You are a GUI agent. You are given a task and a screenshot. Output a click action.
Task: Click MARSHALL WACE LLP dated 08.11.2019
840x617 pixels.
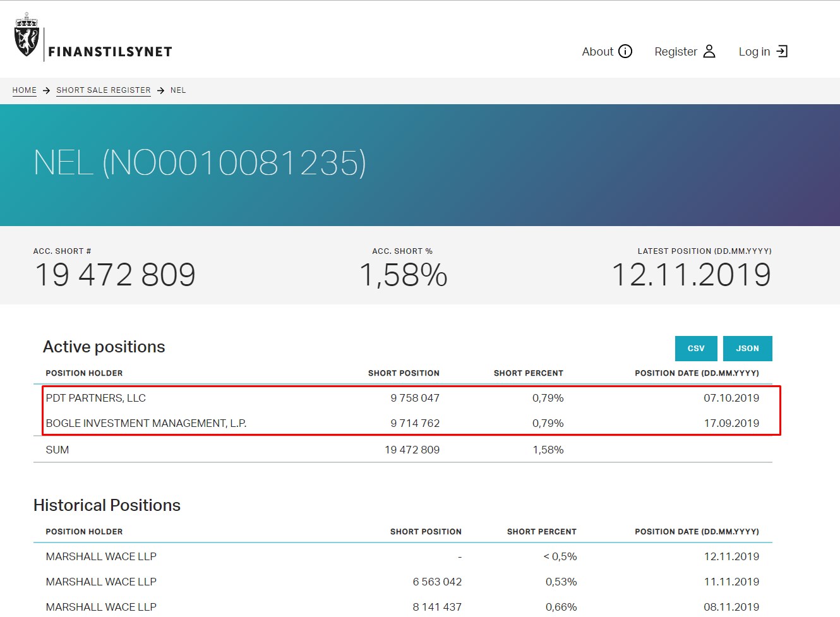[x=101, y=607]
